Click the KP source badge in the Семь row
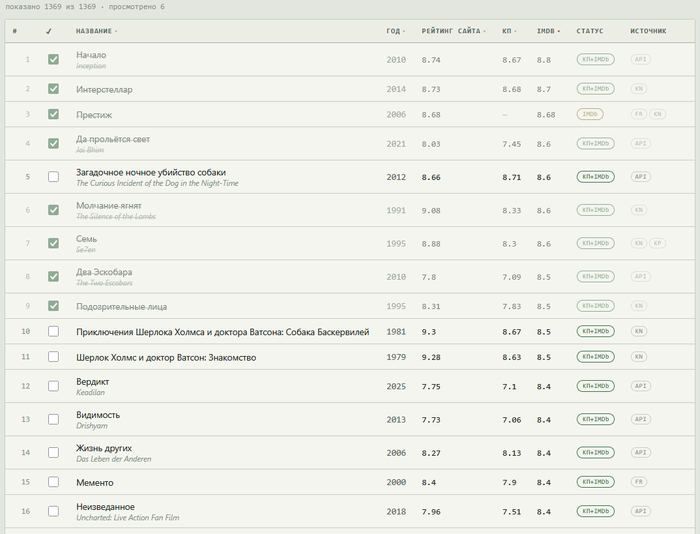Screen dimensions: 700x534 (x=657, y=243)
